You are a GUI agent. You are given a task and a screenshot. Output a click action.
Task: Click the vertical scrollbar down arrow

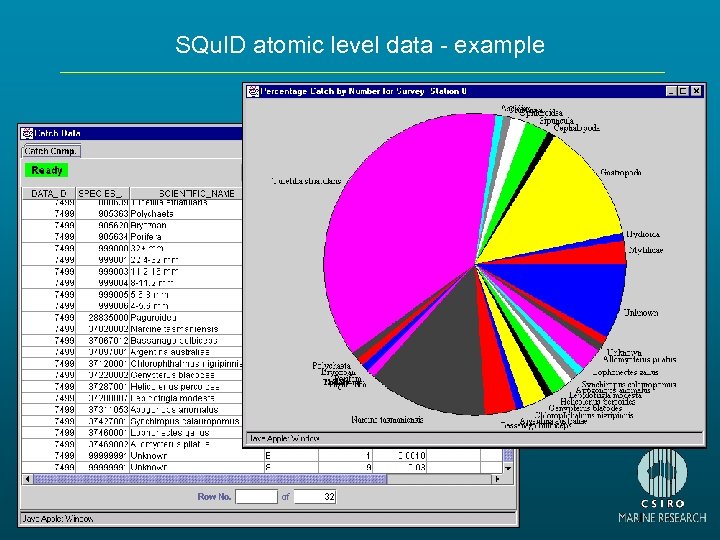click(x=508, y=468)
